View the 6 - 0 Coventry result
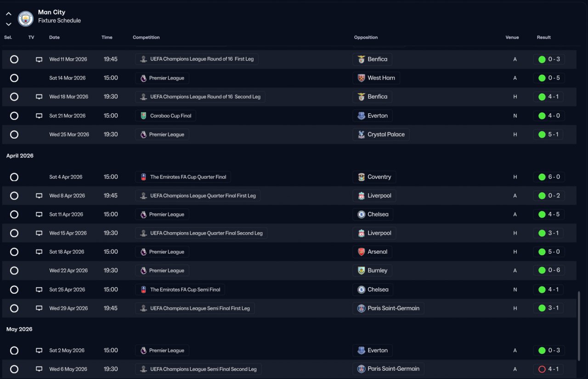The height and width of the screenshot is (379, 588). [x=549, y=177]
